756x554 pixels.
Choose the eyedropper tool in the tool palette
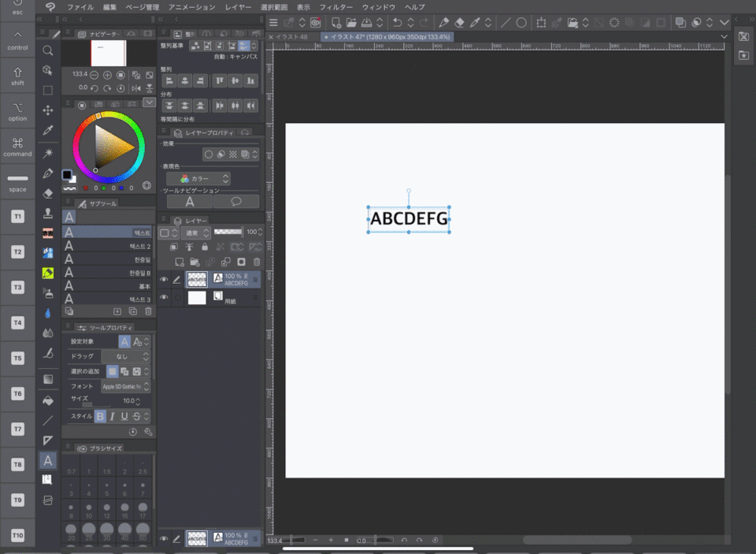(x=47, y=130)
